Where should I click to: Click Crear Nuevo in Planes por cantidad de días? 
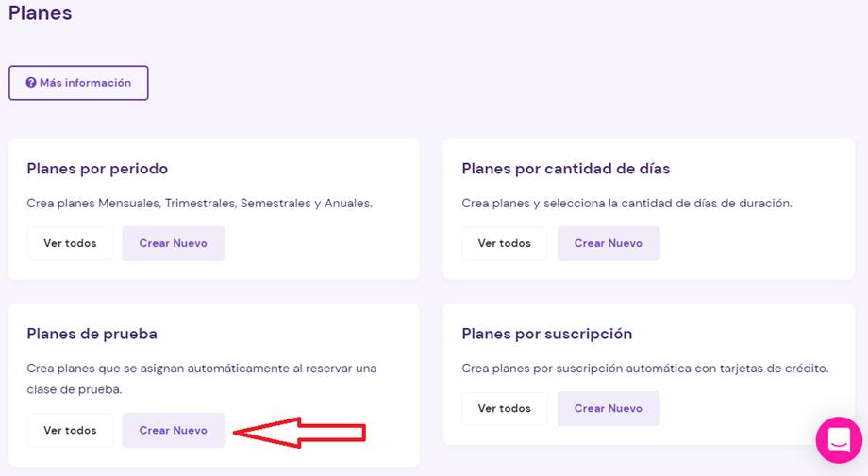[x=609, y=243]
